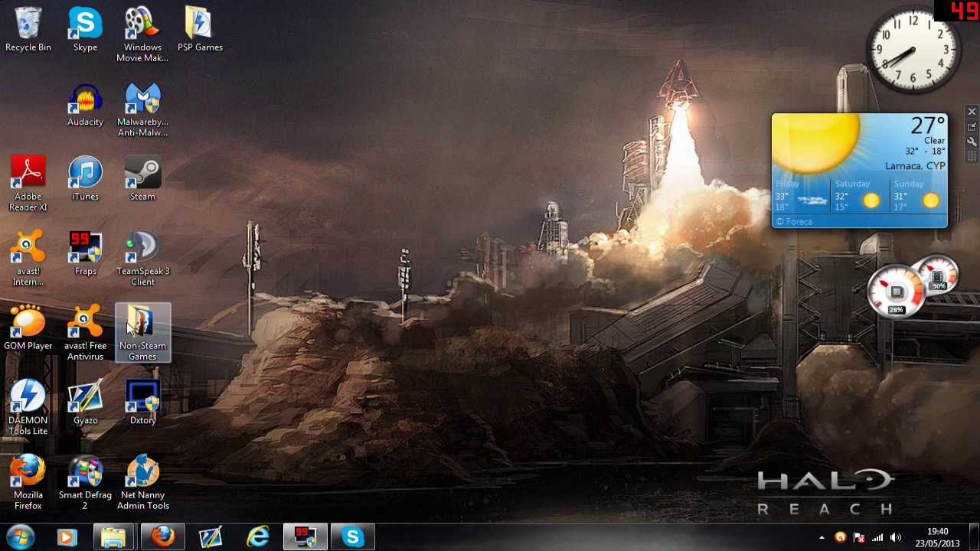The image size is (980, 551).
Task: Click the CPU meter gadget dial 28%
Action: (897, 292)
